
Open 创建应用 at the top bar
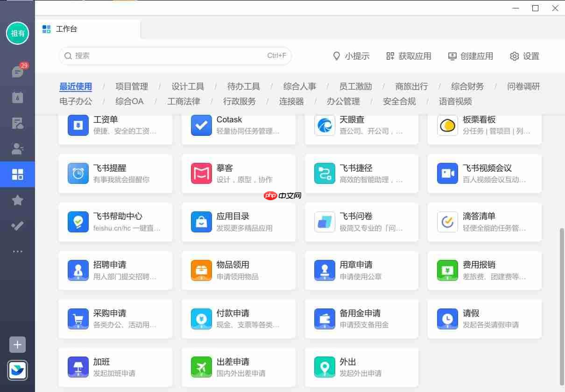coord(470,56)
